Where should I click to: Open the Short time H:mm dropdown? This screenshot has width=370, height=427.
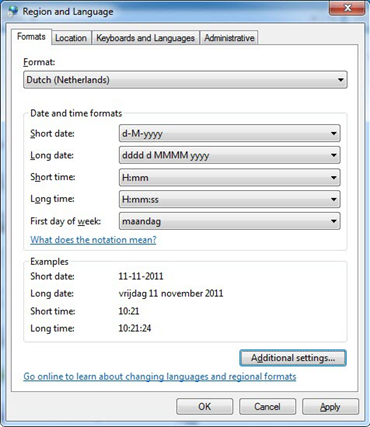coord(230,177)
